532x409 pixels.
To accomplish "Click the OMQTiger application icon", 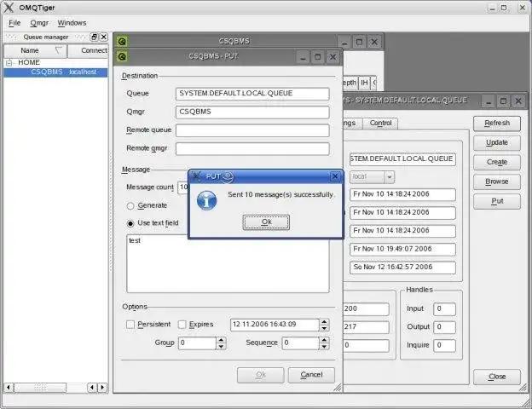I will pyautogui.click(x=9, y=8).
